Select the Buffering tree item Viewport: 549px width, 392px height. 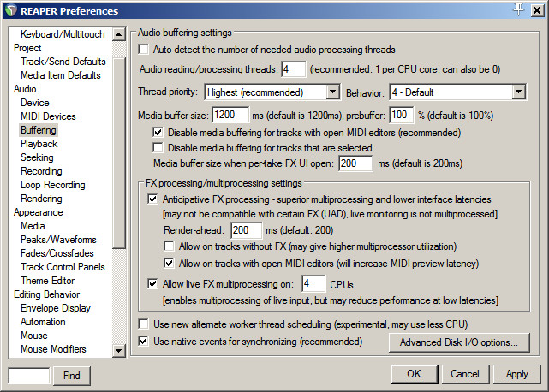point(39,130)
